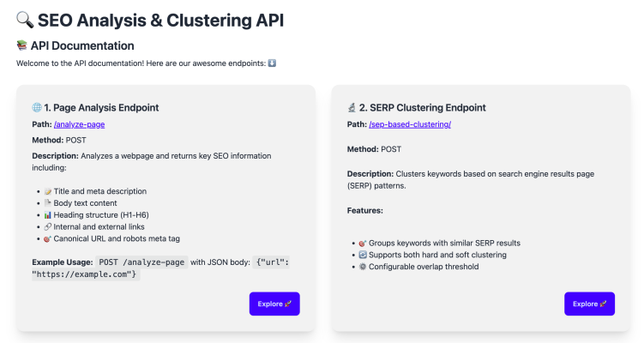Image resolution: width=644 pixels, height=343 pixels.
Task: Click the JSON body example code snippet
Action: tap(160, 268)
